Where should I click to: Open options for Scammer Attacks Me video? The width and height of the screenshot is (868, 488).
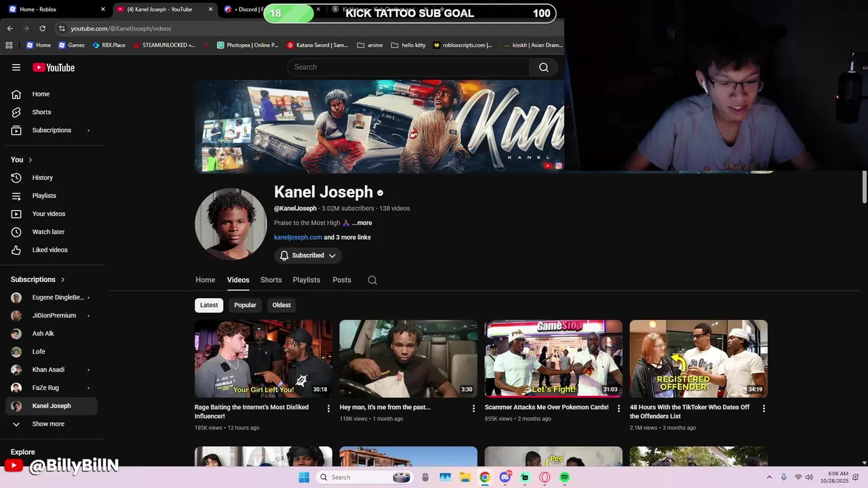tap(618, 409)
